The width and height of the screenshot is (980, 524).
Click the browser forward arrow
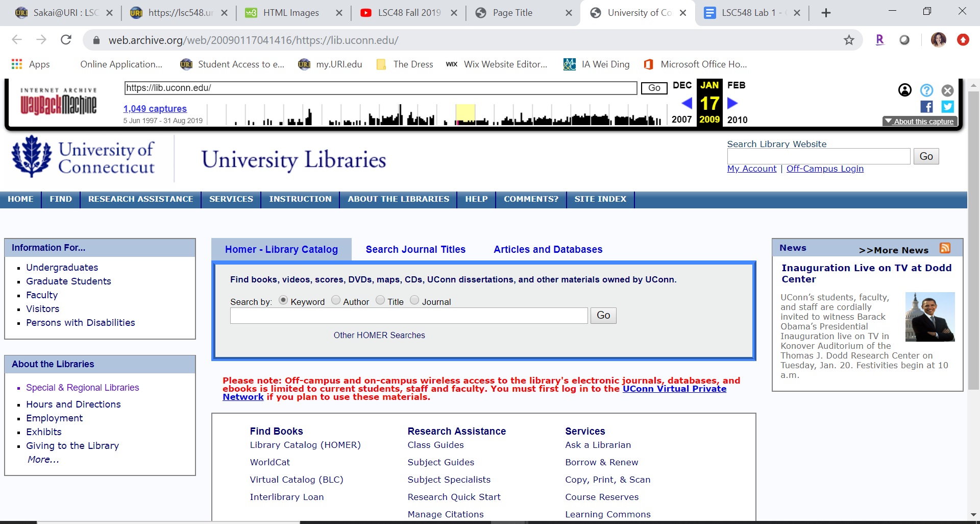click(41, 40)
